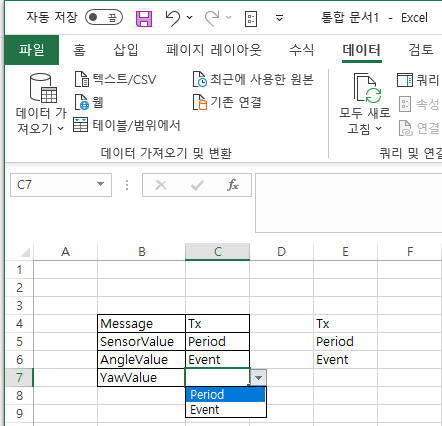Image resolution: width=442 pixels, height=426 pixels.
Task: Click cell C6 containing Event
Action: [x=218, y=360]
